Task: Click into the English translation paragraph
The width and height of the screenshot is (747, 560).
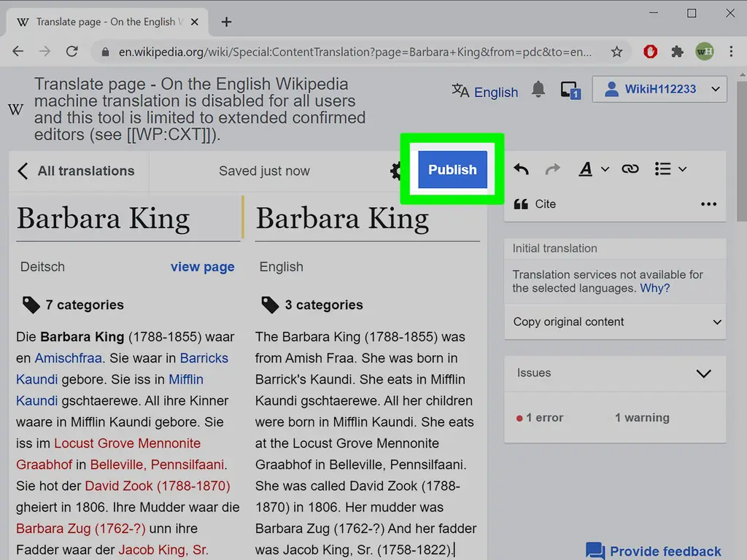Action: [x=367, y=443]
